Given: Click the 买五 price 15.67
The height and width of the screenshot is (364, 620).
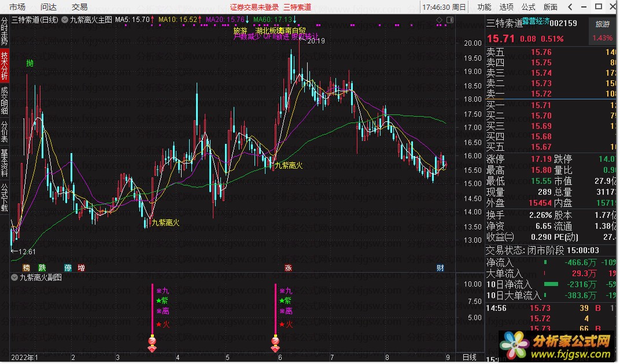Looking at the screenshot, I should [541, 147].
